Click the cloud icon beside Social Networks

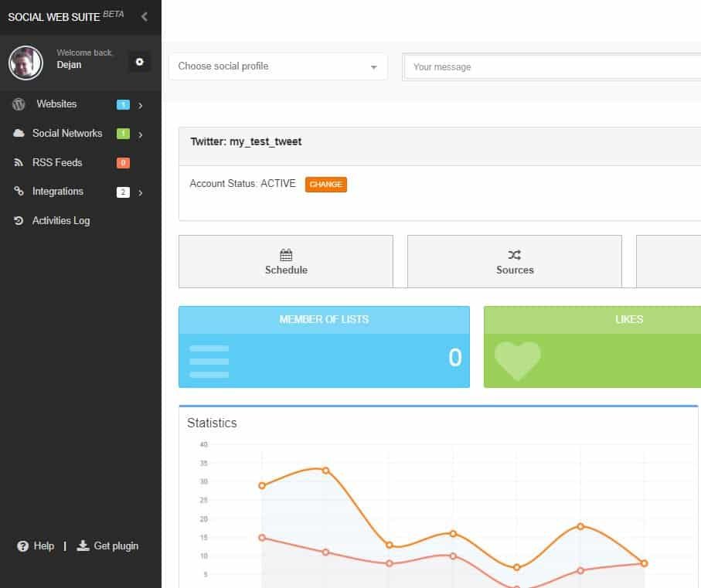(19, 134)
